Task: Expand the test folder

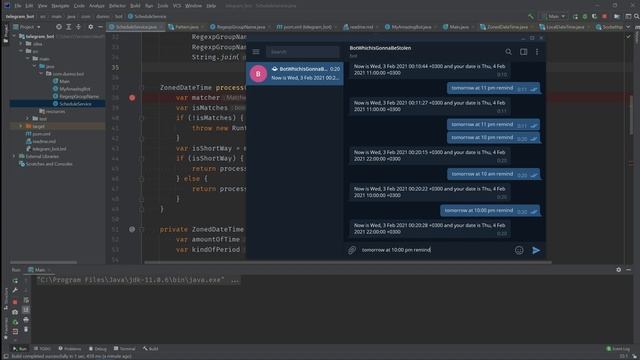Action: pos(28,119)
